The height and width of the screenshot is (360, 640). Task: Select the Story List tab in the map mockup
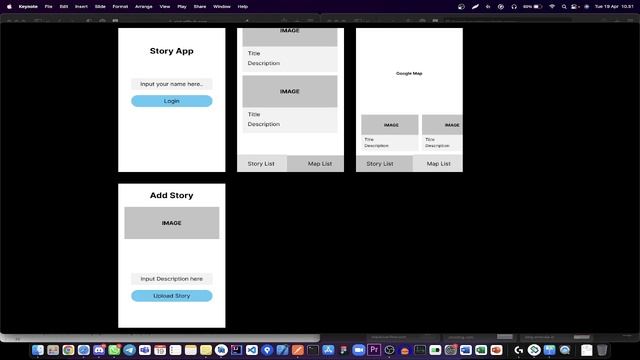pos(384,164)
